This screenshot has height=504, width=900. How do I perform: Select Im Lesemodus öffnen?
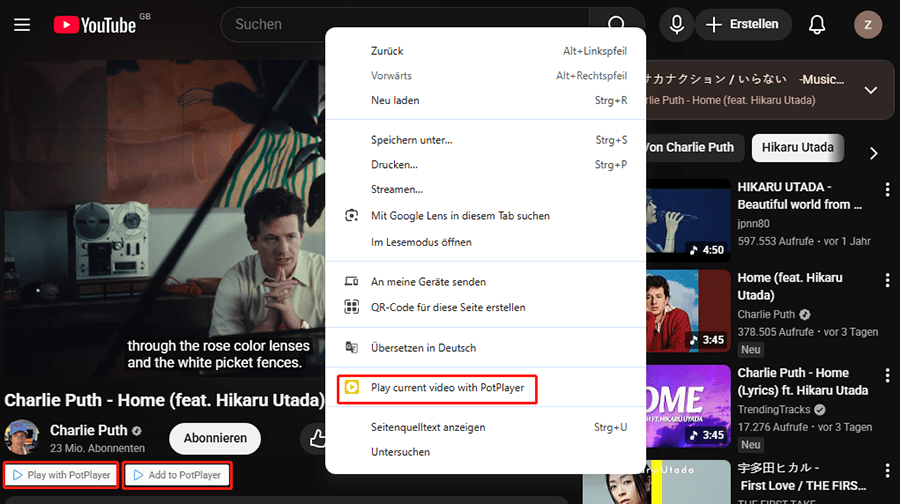point(486,242)
